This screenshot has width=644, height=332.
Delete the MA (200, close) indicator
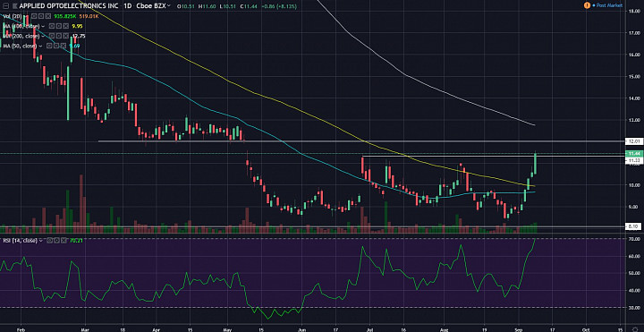point(65,36)
